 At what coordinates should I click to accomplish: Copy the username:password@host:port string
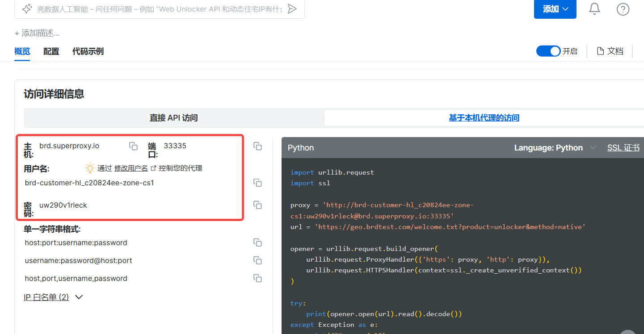257,260
